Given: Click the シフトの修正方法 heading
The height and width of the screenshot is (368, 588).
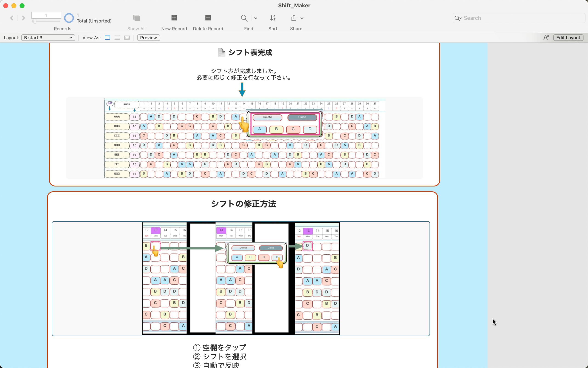Looking at the screenshot, I should tap(243, 204).
